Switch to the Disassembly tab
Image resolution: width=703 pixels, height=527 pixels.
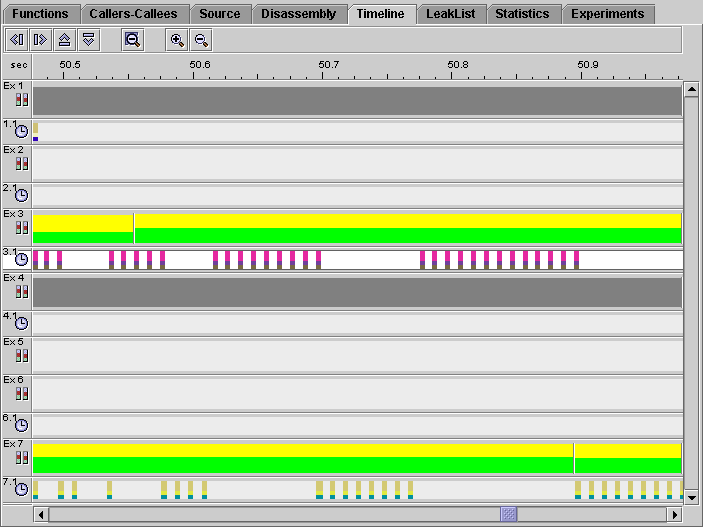pos(299,14)
